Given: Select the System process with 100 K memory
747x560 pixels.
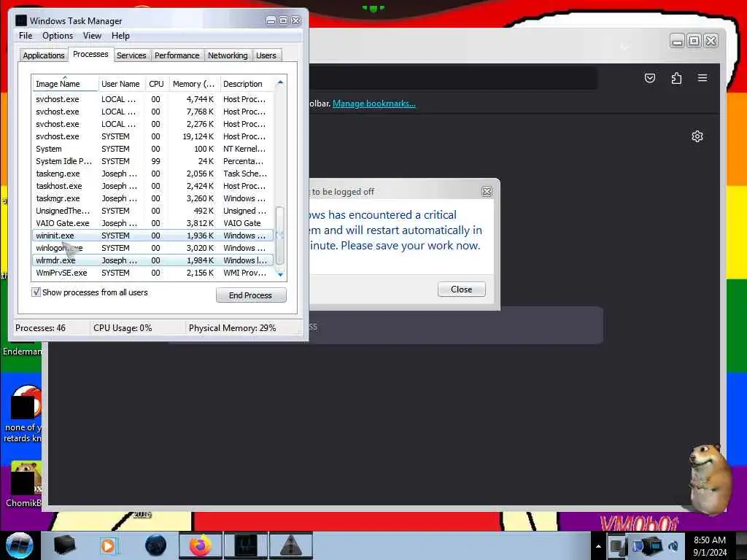Looking at the screenshot, I should click(x=153, y=149).
